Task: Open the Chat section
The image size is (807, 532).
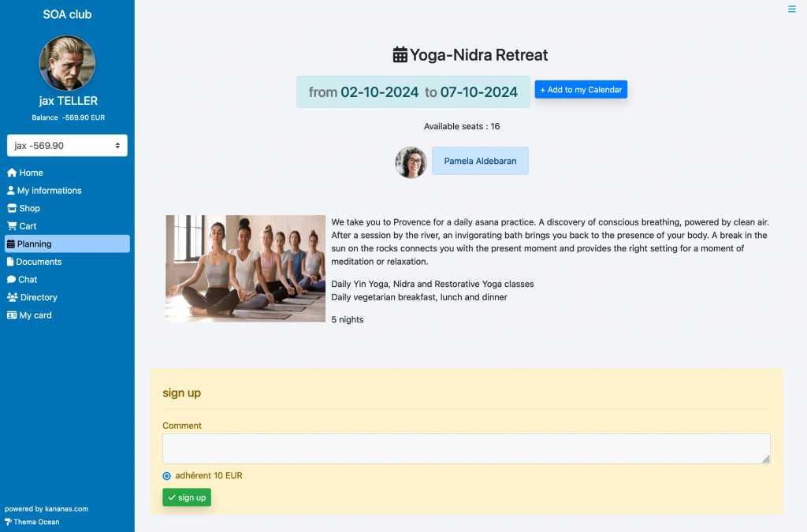Action: 67,279
